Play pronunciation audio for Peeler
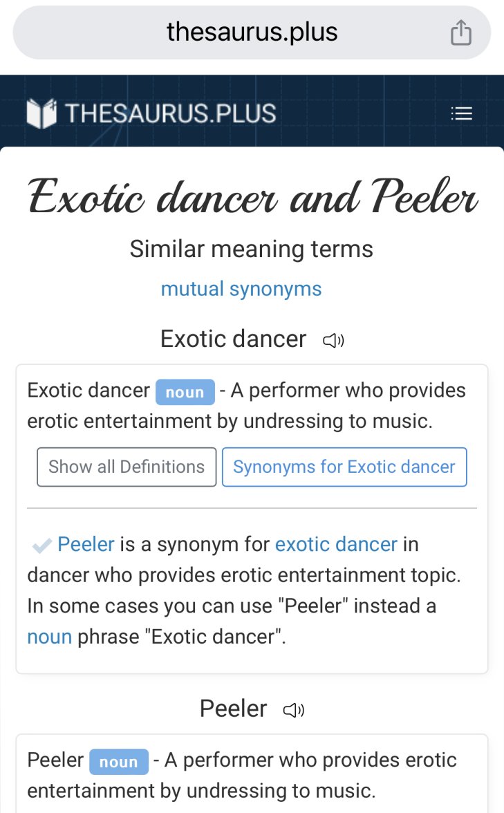The height and width of the screenshot is (813, 504). point(294,710)
